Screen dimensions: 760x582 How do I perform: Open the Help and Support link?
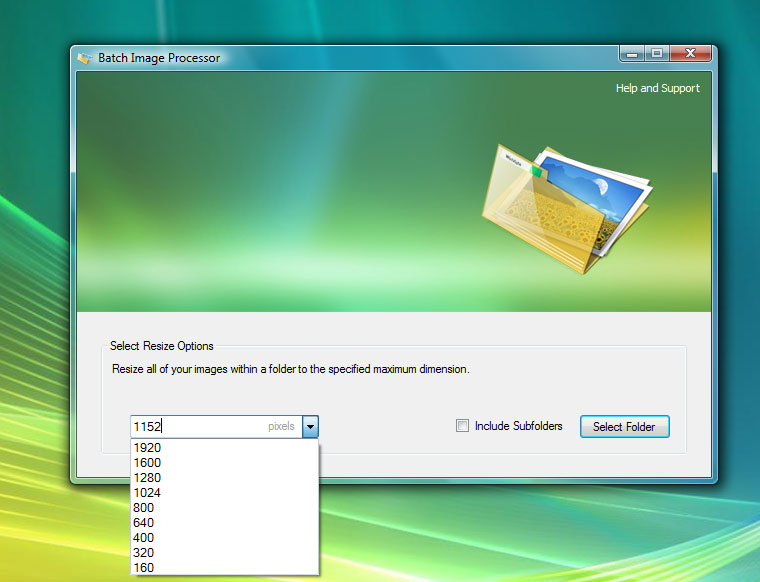[x=657, y=88]
